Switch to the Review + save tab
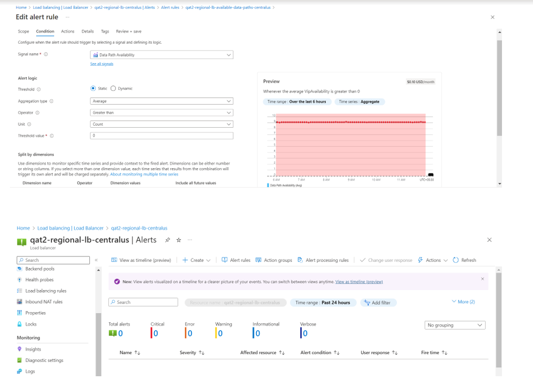This screenshot has height=392, width=533. (128, 31)
